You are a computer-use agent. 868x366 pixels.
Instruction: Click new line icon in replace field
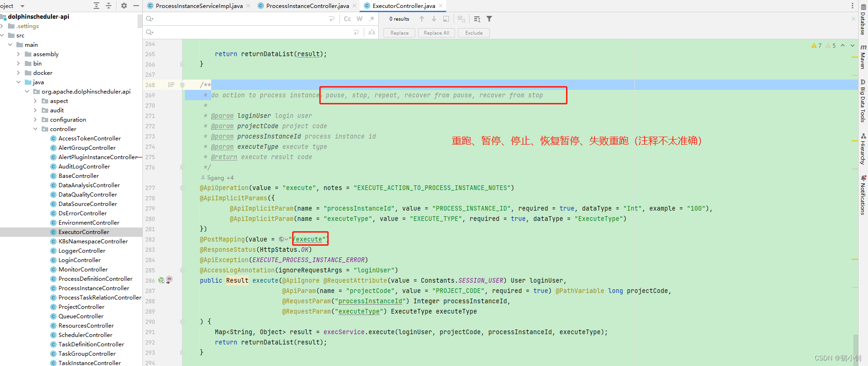tap(356, 32)
